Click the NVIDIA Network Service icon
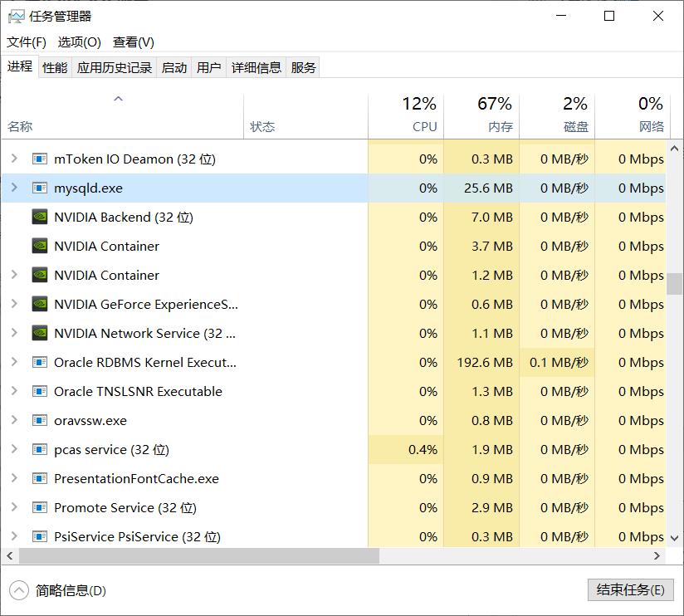 [40, 333]
